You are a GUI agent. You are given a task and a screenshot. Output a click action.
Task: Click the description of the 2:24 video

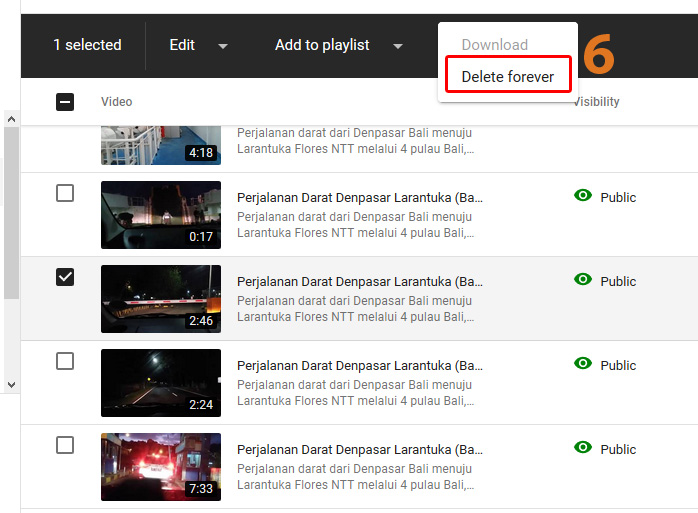coord(355,393)
